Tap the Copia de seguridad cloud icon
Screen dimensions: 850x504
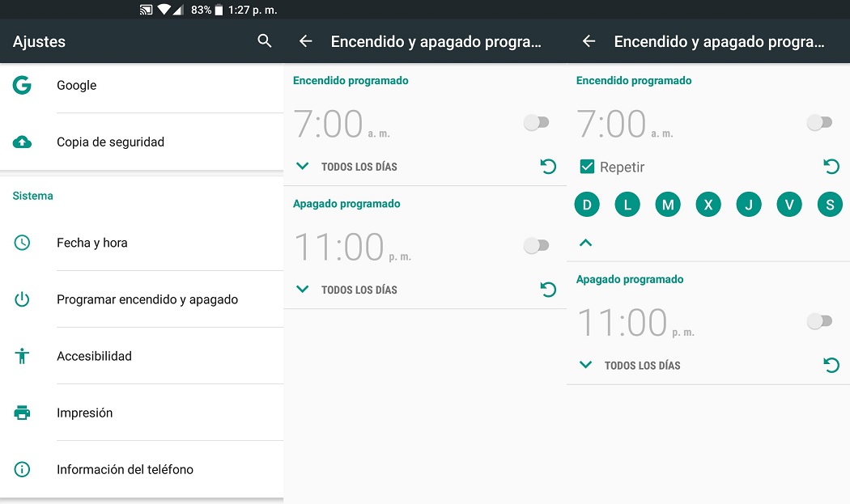click(22, 142)
